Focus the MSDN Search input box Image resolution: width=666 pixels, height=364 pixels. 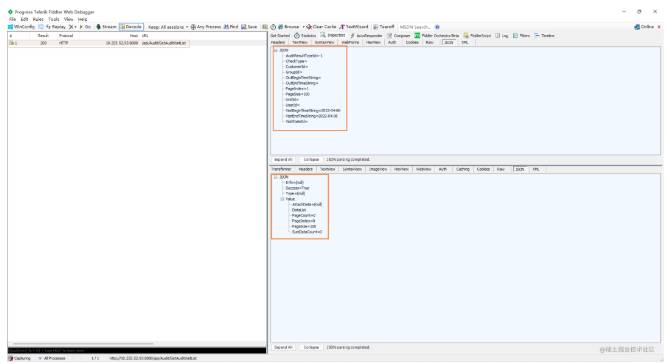[x=416, y=27]
